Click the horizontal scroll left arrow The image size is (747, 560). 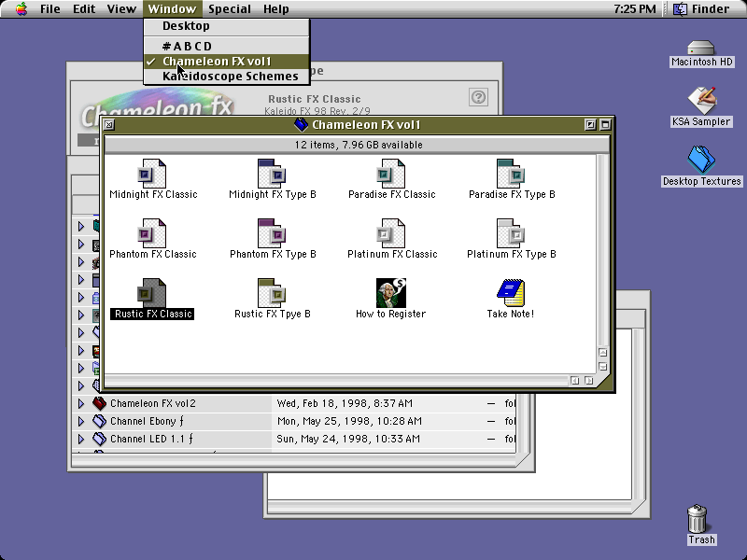click(575, 381)
